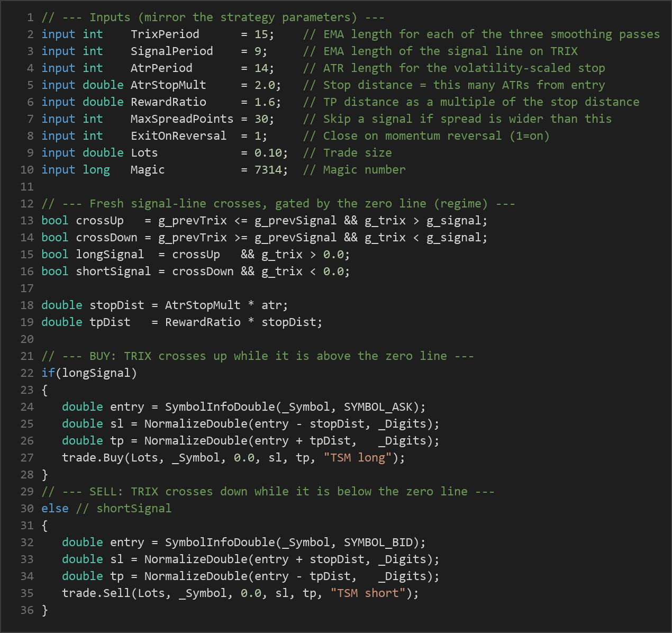Viewport: 672px width, 633px height.
Task: Click line number 36 in the gutter
Action: (27, 610)
